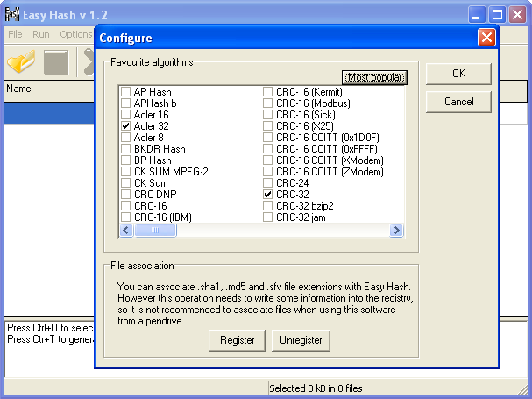Check CRC-16 (Modbus) algorithm
The width and height of the screenshot is (532, 399).
coord(267,103)
